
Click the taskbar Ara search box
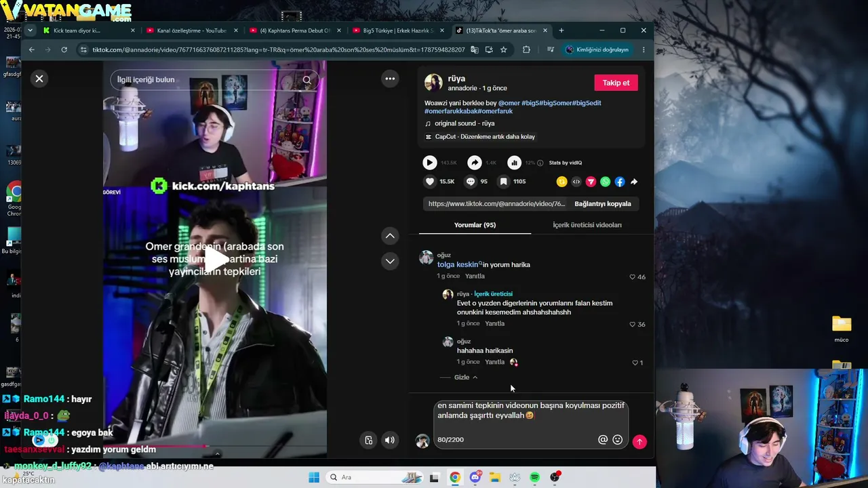click(x=374, y=477)
